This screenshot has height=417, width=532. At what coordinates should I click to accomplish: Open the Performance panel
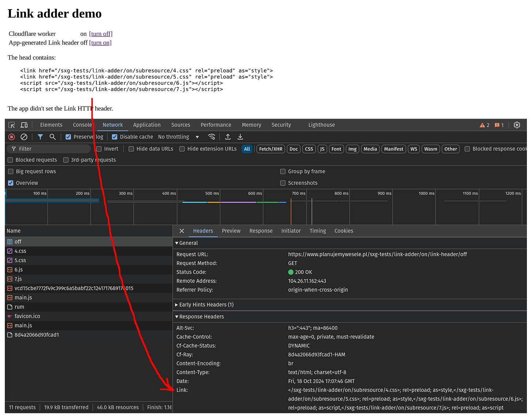click(216, 125)
